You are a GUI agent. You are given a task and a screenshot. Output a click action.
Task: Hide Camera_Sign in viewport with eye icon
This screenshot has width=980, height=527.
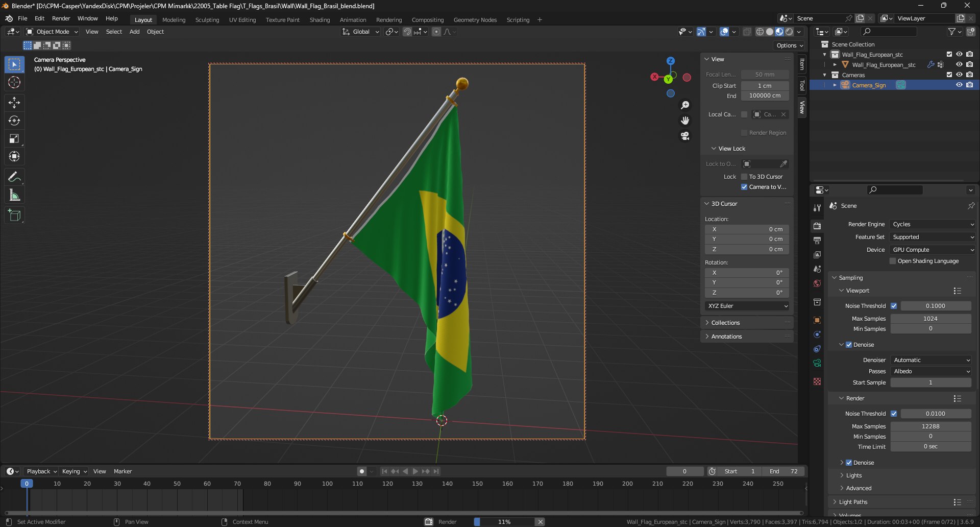(x=959, y=85)
